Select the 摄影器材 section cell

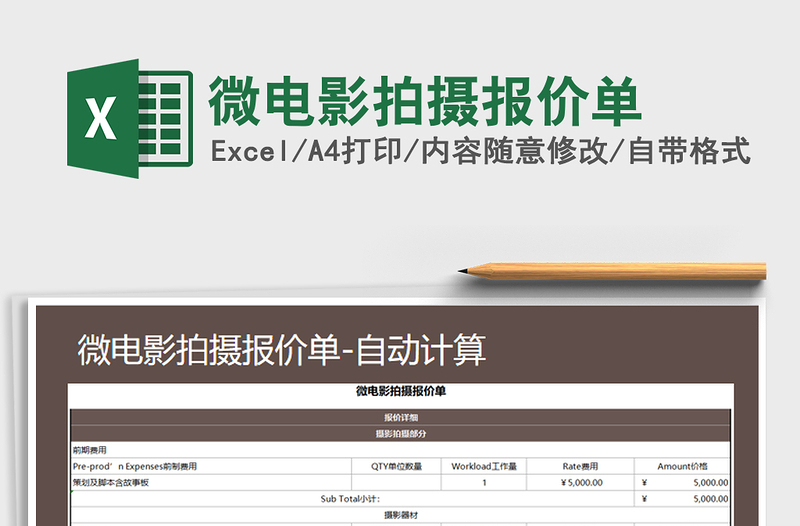[401, 515]
